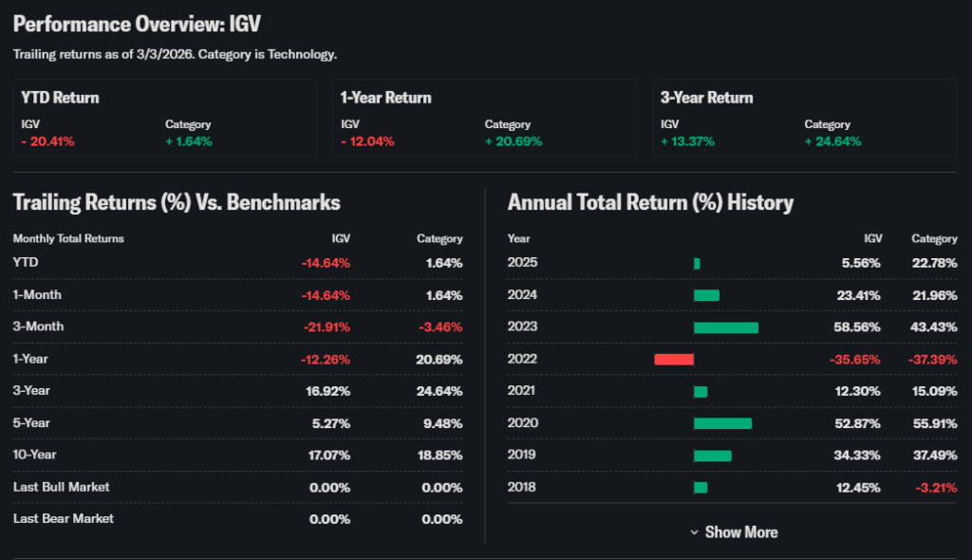Image resolution: width=972 pixels, height=560 pixels.
Task: Click the green 2019 return bar
Action: pyautogui.click(x=713, y=456)
